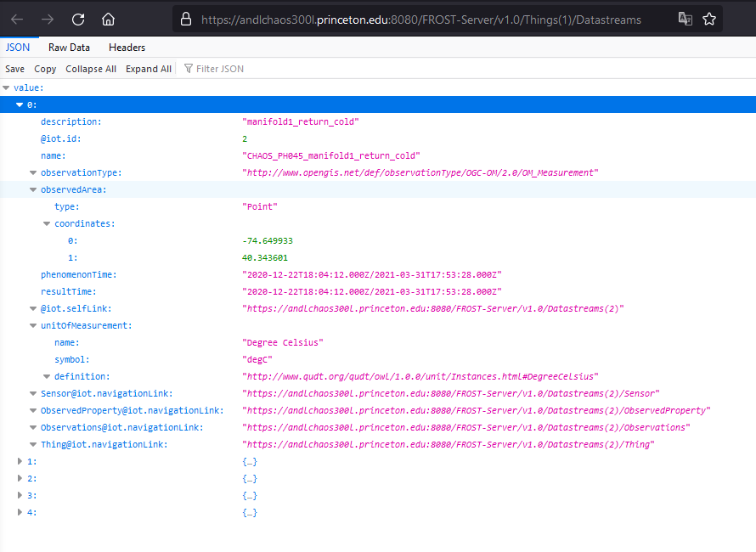The image size is (756, 552).
Task: Select the JSON tab
Action: (18, 48)
